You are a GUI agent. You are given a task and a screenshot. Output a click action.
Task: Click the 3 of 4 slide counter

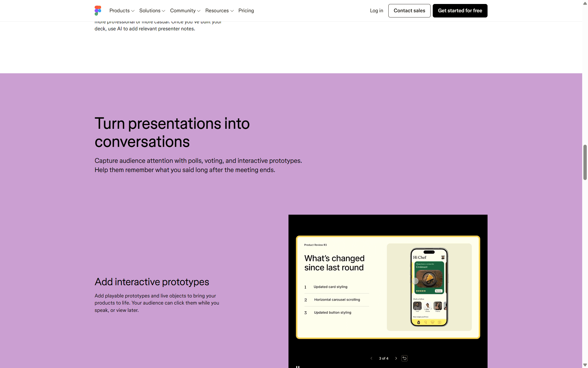(384, 358)
